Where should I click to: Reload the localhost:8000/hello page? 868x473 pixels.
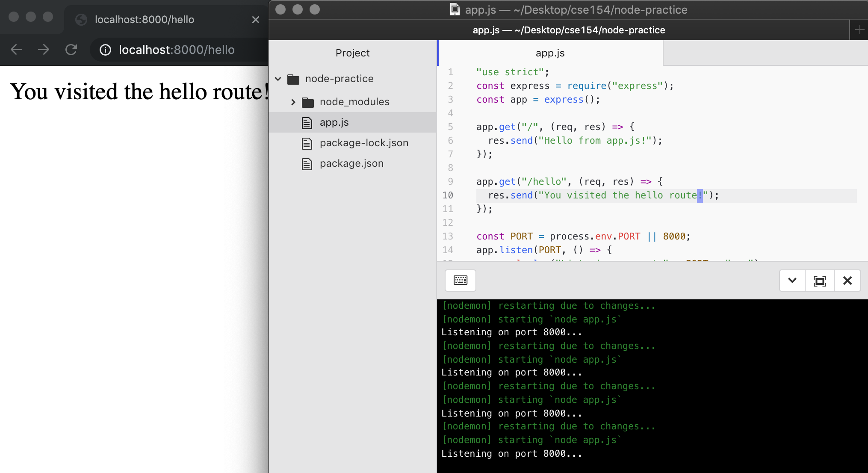pos(71,50)
